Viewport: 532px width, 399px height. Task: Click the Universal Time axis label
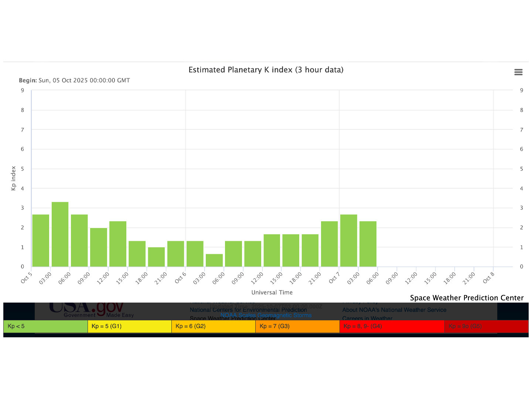[x=272, y=292]
